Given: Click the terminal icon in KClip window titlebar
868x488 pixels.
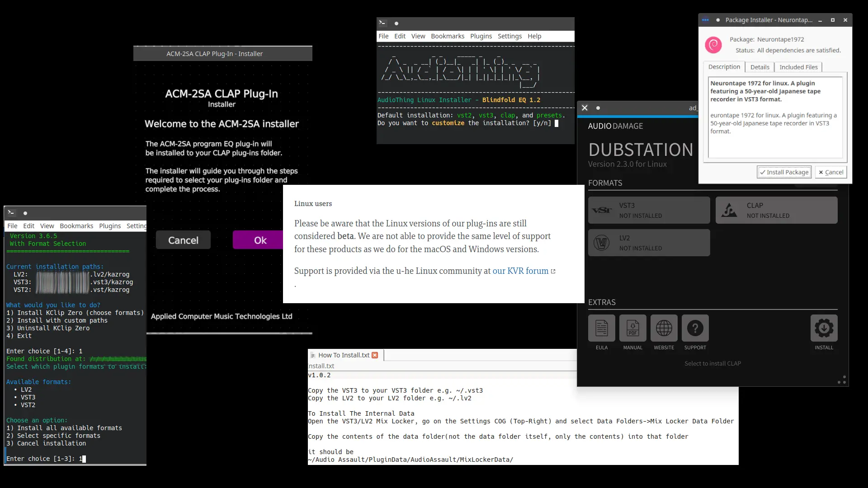Looking at the screenshot, I should (x=11, y=213).
